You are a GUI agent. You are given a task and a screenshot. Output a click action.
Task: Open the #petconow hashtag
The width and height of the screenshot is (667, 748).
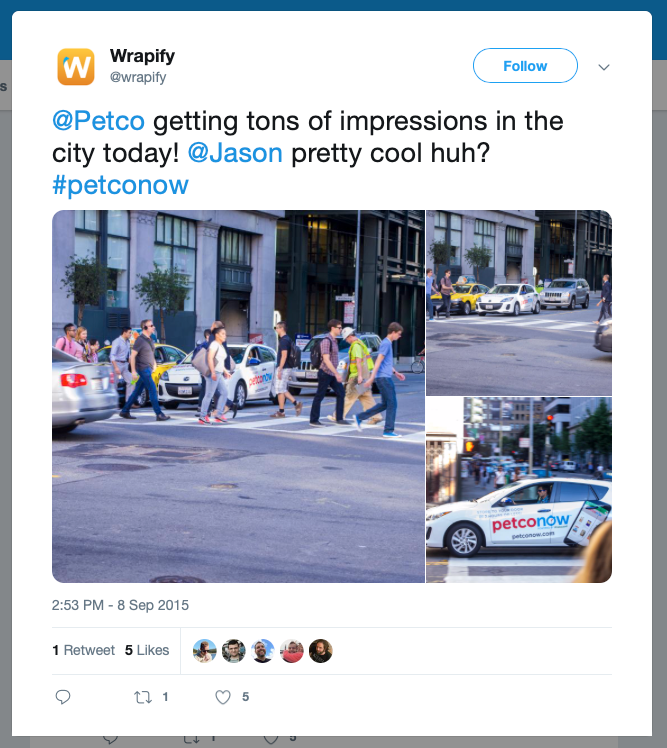tap(120, 186)
